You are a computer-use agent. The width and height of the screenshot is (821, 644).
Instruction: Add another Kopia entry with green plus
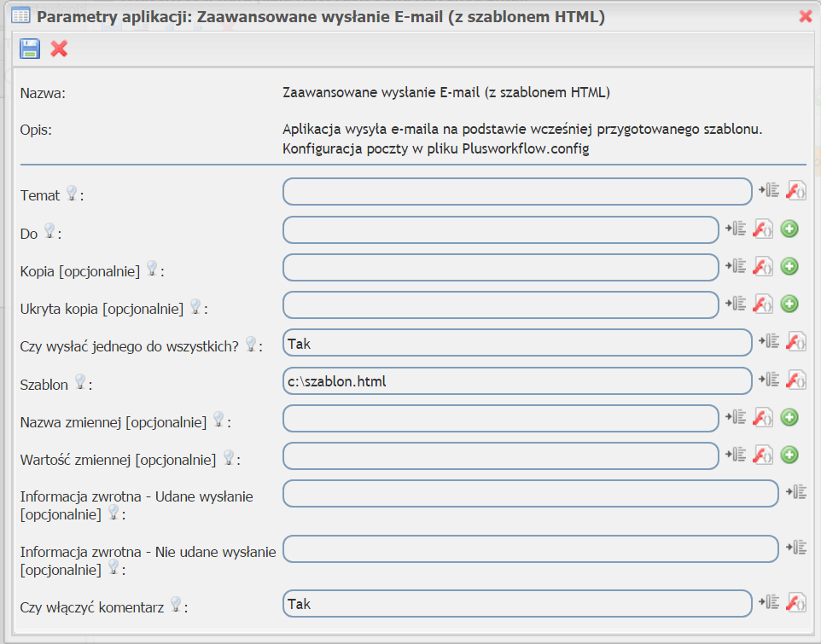point(789,266)
